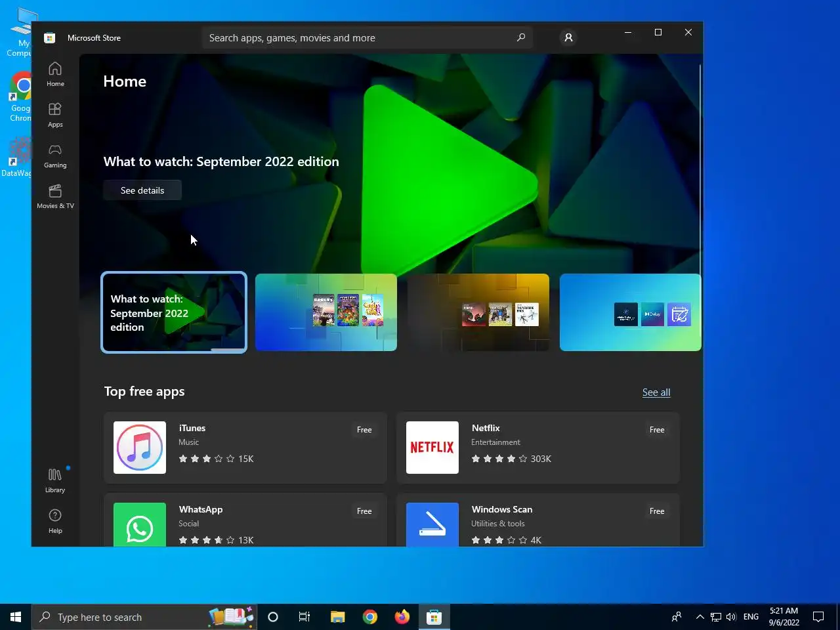Open the network icon in system tray
The image size is (840, 630).
coord(716,617)
